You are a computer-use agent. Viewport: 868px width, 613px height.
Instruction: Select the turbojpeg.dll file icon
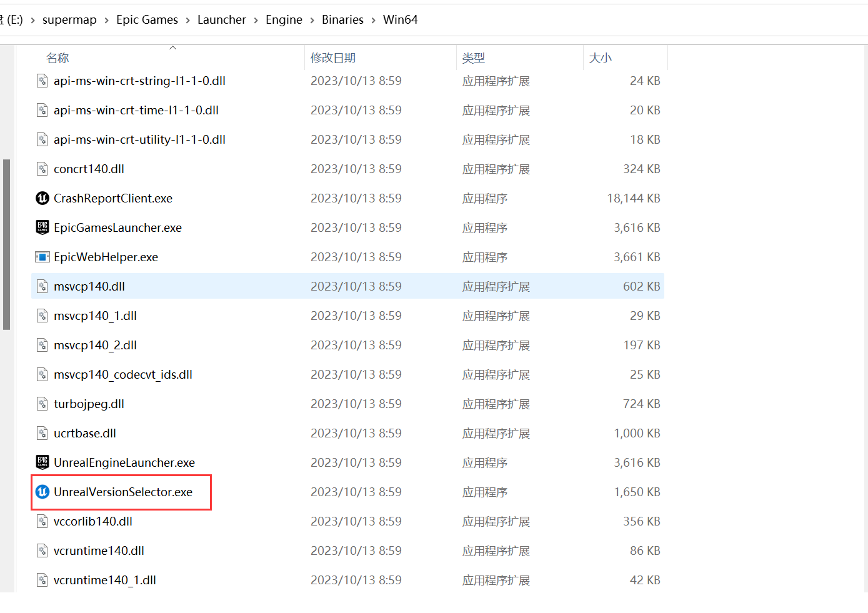(42, 404)
